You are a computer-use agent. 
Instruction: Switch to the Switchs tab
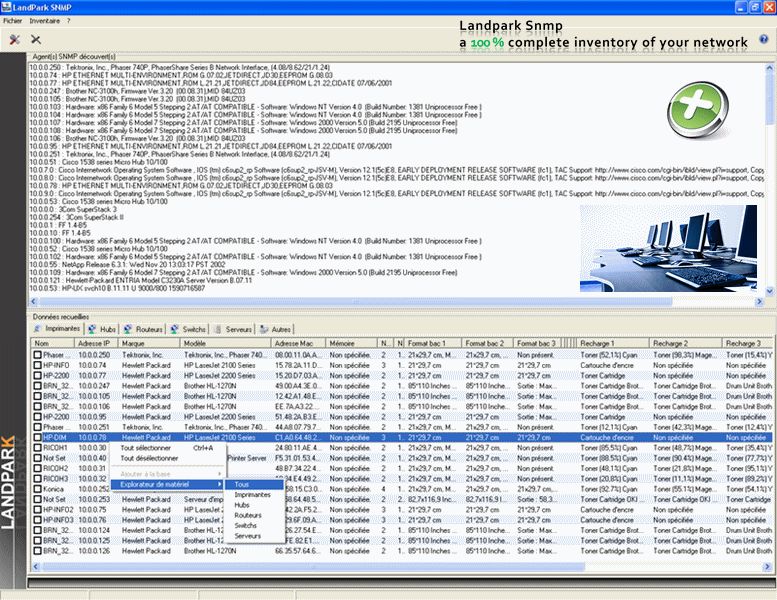(x=188, y=329)
